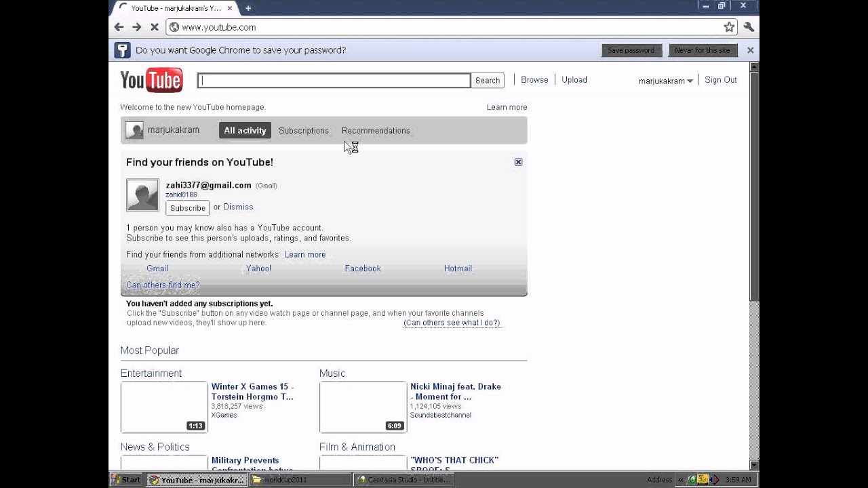Open the Browse menu link
The height and width of the screenshot is (488, 868).
click(x=534, y=80)
